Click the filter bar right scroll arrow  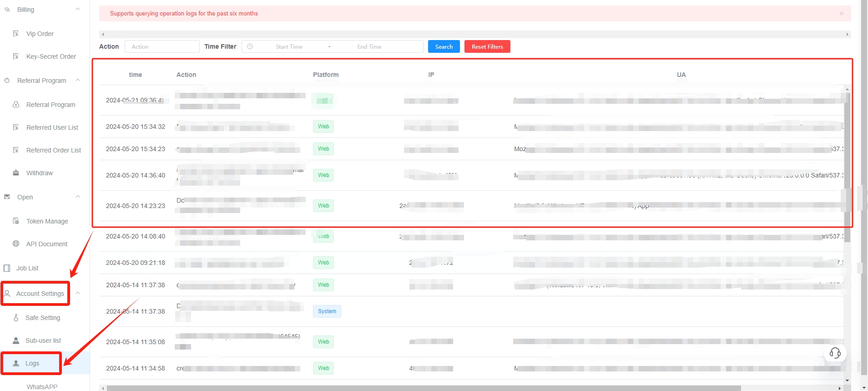pyautogui.click(x=847, y=34)
